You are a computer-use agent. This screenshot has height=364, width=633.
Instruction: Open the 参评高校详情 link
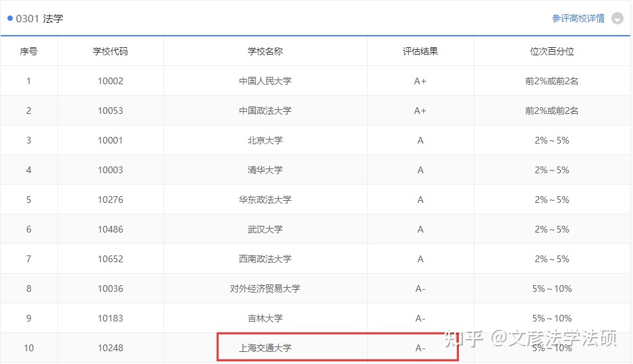pyautogui.click(x=578, y=19)
